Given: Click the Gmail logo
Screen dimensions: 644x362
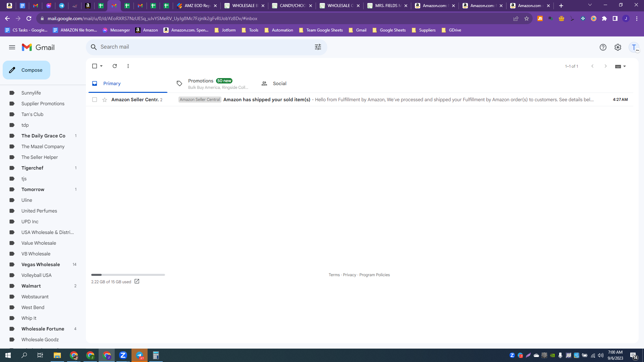Looking at the screenshot, I should [x=38, y=47].
